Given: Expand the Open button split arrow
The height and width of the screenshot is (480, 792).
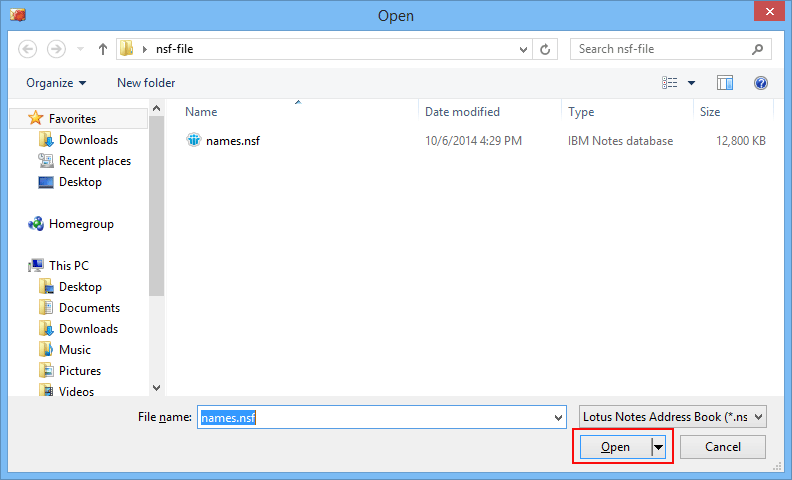Looking at the screenshot, I should [658, 447].
